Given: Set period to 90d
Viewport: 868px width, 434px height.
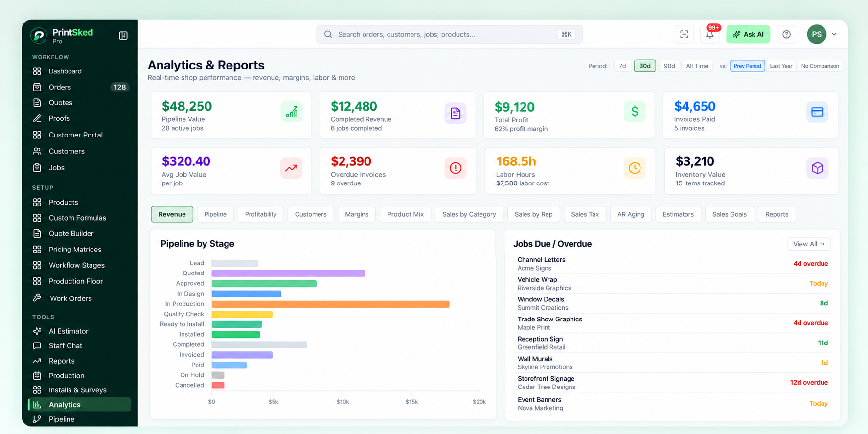Looking at the screenshot, I should pyautogui.click(x=669, y=66).
